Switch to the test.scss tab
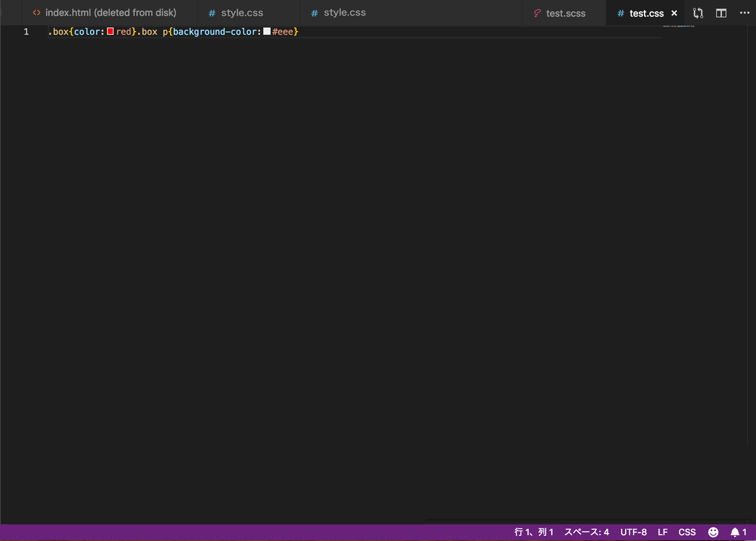756x541 pixels. (x=565, y=13)
